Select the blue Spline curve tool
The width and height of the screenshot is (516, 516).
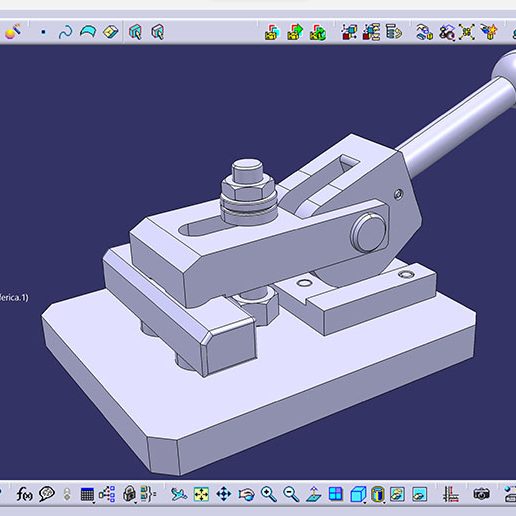[65, 32]
